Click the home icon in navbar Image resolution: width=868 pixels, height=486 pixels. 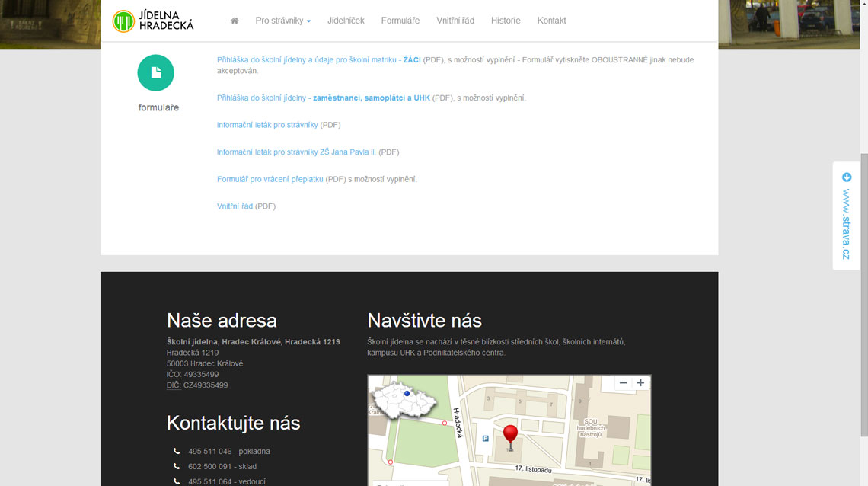235,21
